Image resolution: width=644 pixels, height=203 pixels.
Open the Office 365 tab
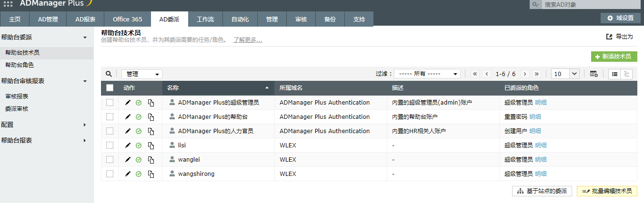point(127,19)
